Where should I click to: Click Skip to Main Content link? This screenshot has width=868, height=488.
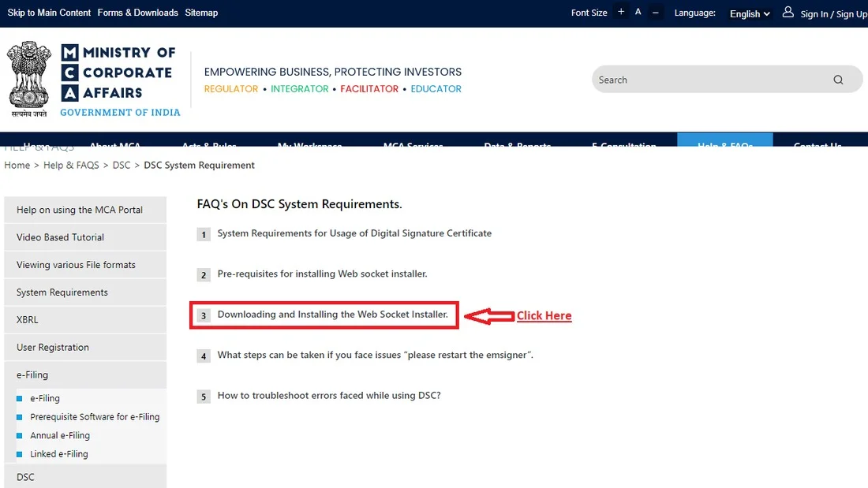coord(49,13)
